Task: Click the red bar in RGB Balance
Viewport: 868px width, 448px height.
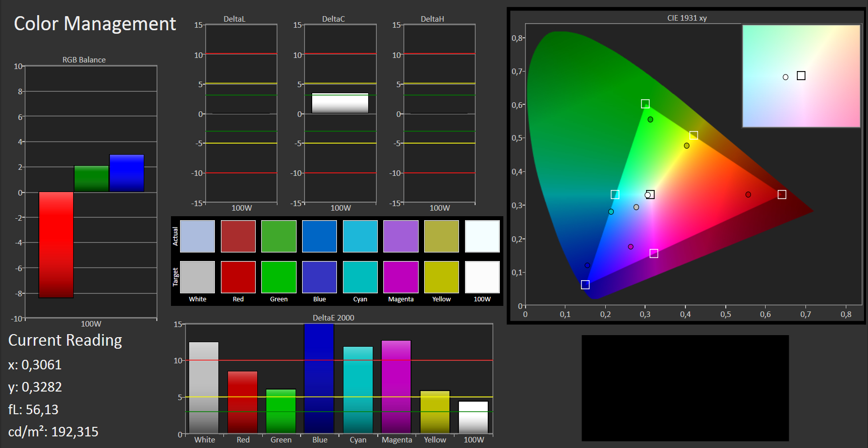Action: point(56,245)
